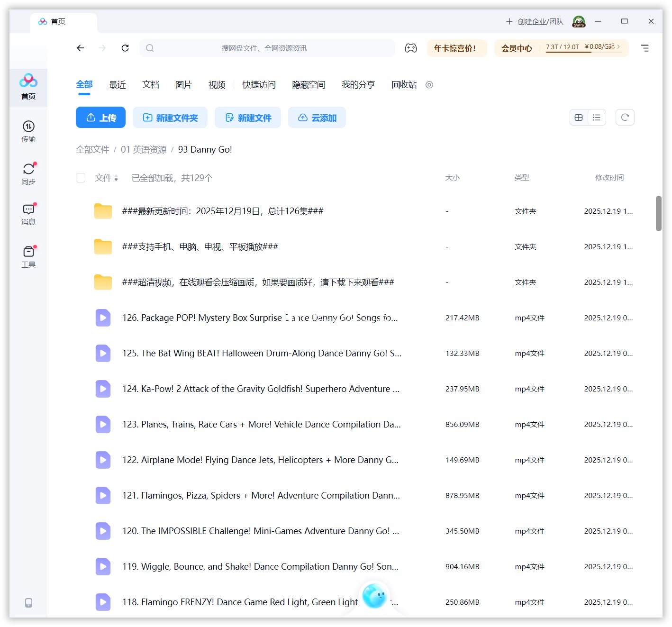This screenshot has width=672, height=627.
Task: Open the Messages (消息) sidebar icon
Action: coord(28,214)
